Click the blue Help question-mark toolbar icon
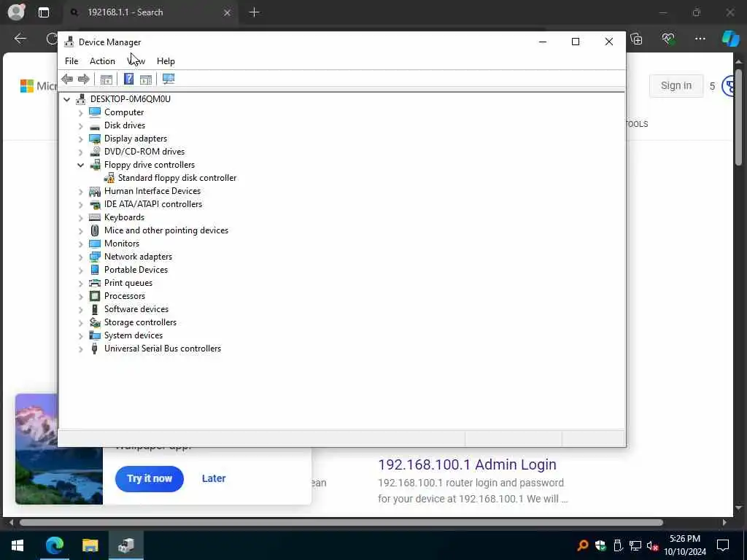Screen dimensions: 747x560 [128, 79]
